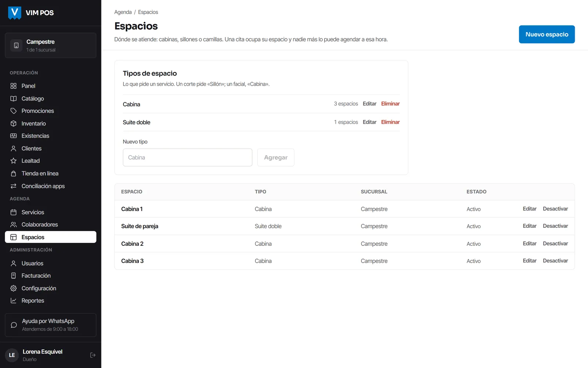Edit the Cabina 3 space row

point(530,261)
